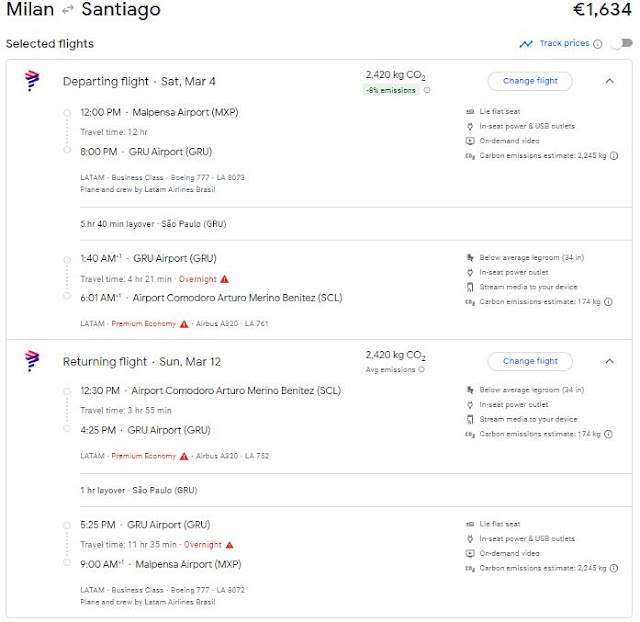Change the departing flight

[x=530, y=81]
